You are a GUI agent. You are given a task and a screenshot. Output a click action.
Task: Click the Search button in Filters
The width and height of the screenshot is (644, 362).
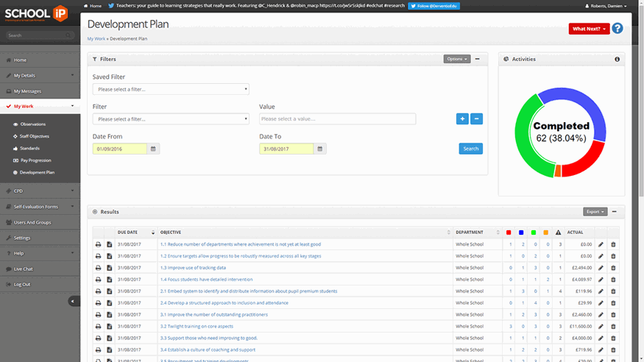471,149
